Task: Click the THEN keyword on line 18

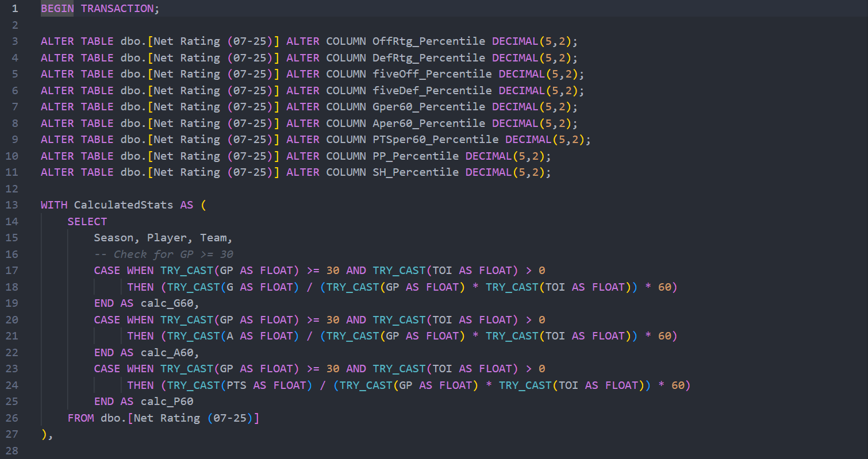Action: click(140, 287)
